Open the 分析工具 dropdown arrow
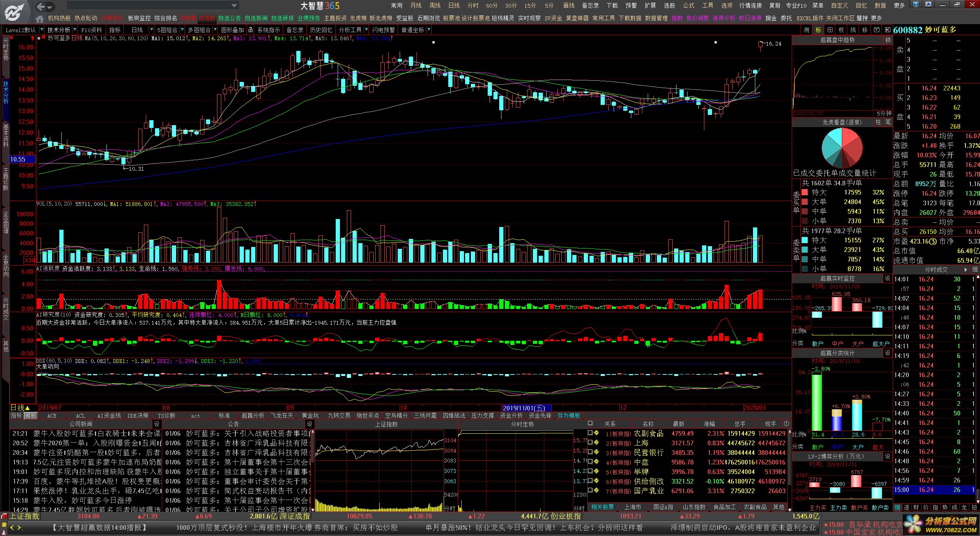Image resolution: width=980 pixels, height=536 pixels. point(366,30)
